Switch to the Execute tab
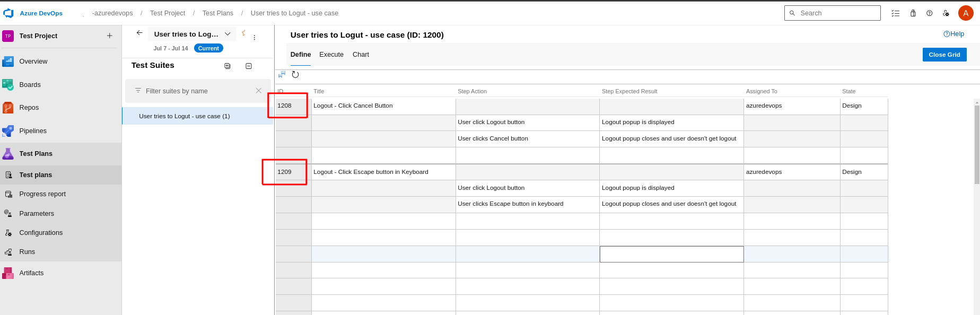The image size is (980, 315). (x=331, y=55)
